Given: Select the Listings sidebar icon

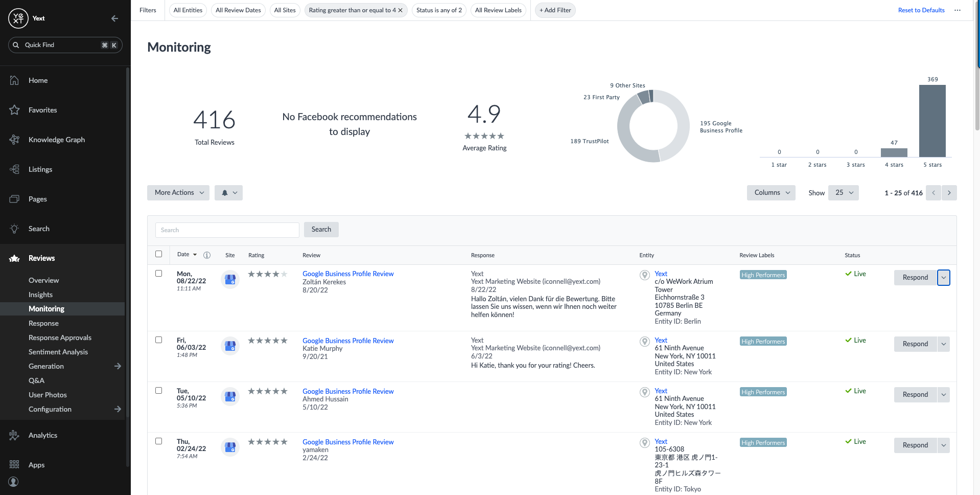Looking at the screenshot, I should 14,169.
